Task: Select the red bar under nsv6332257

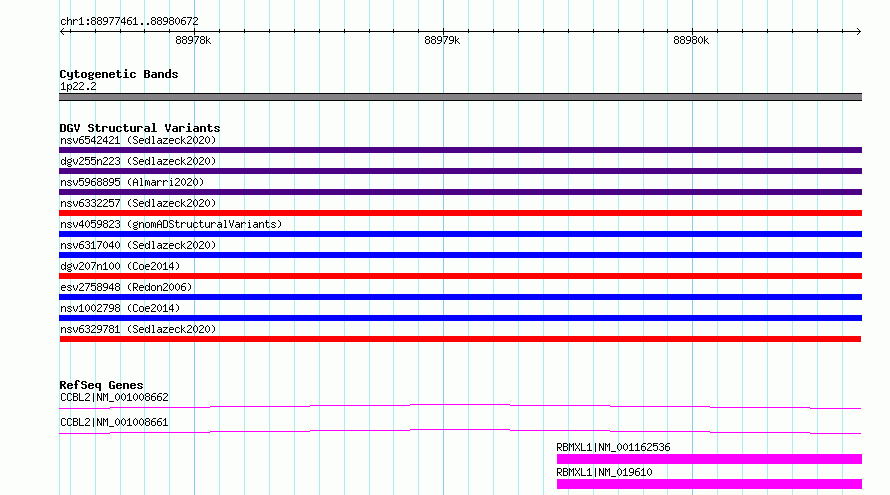Action: [460, 213]
